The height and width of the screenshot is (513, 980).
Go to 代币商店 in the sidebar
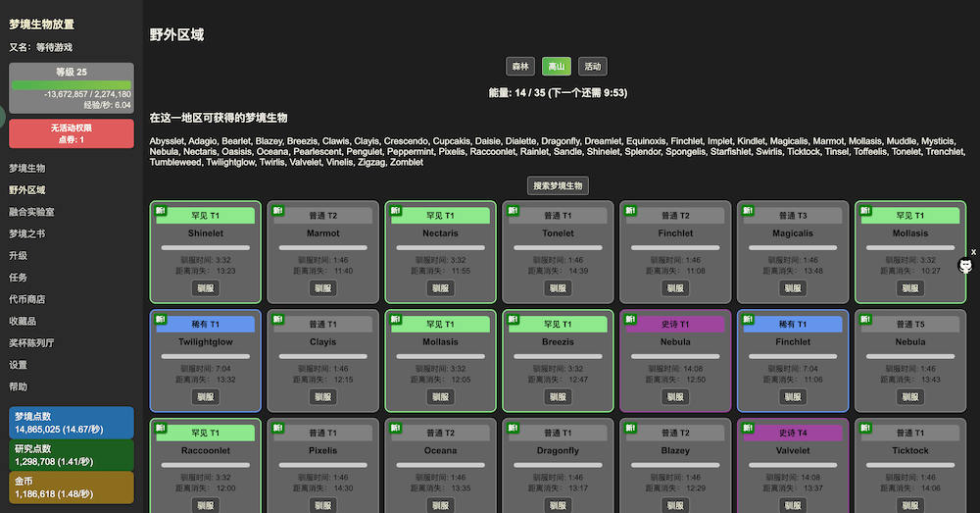point(27,299)
